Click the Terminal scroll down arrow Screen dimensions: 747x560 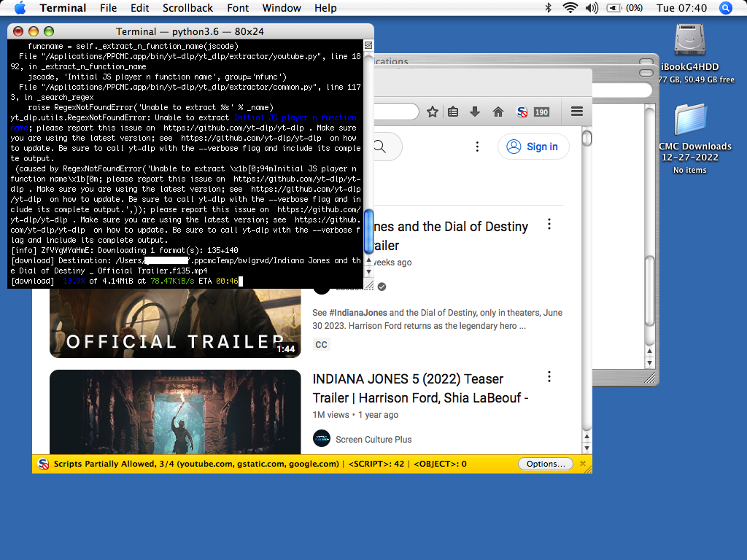(x=368, y=271)
